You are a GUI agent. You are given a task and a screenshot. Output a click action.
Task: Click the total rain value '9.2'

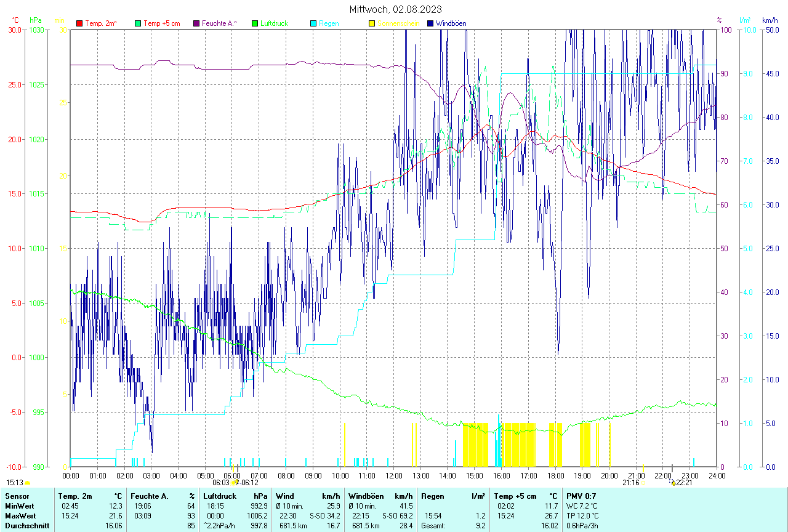pyautogui.click(x=480, y=526)
